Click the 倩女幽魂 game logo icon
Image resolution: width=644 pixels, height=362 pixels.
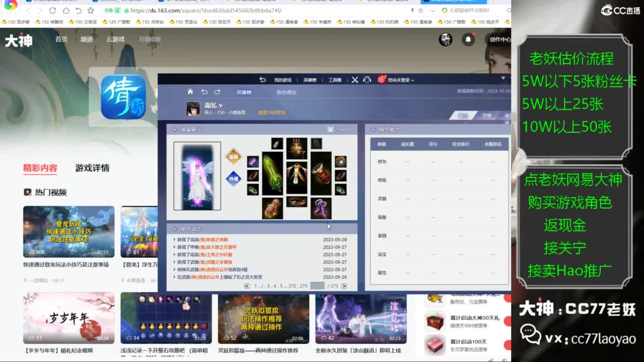coord(123,97)
